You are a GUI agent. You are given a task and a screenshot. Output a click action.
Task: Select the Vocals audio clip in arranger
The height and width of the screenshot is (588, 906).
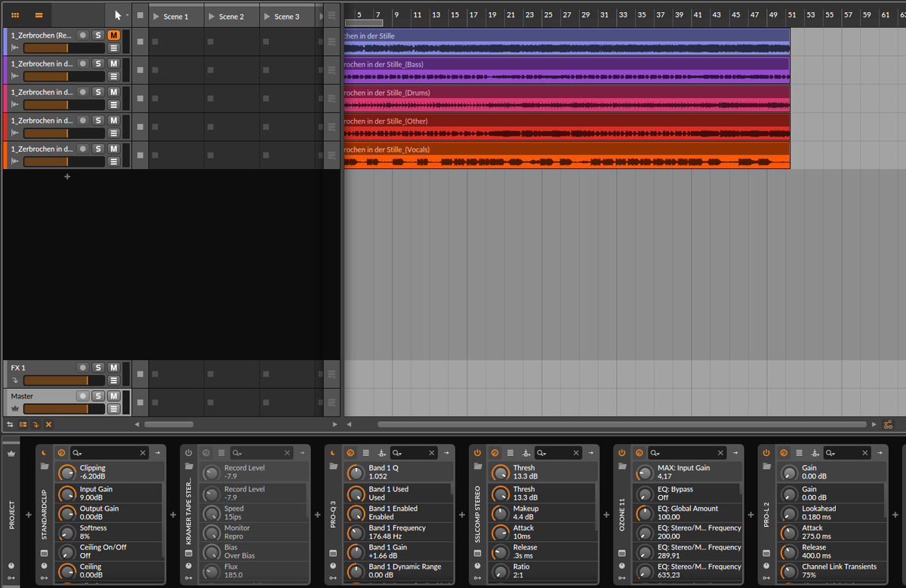pyautogui.click(x=566, y=155)
